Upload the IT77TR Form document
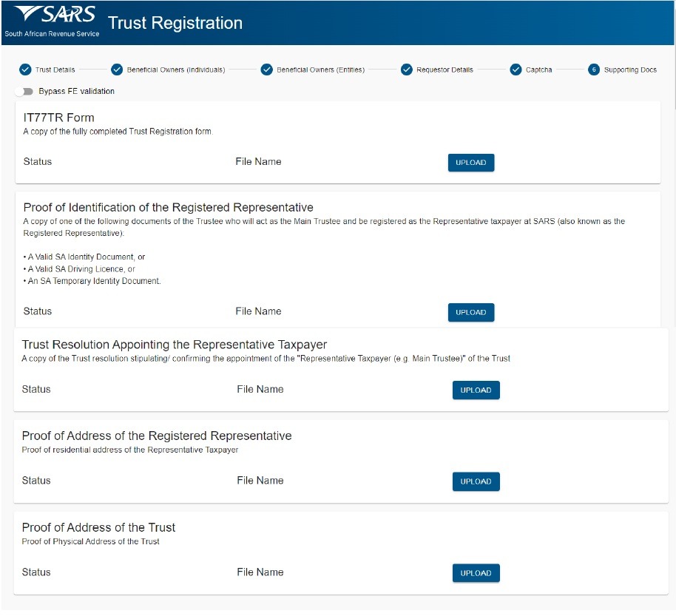Image resolution: width=676 pixels, height=616 pixels. pyautogui.click(x=470, y=163)
